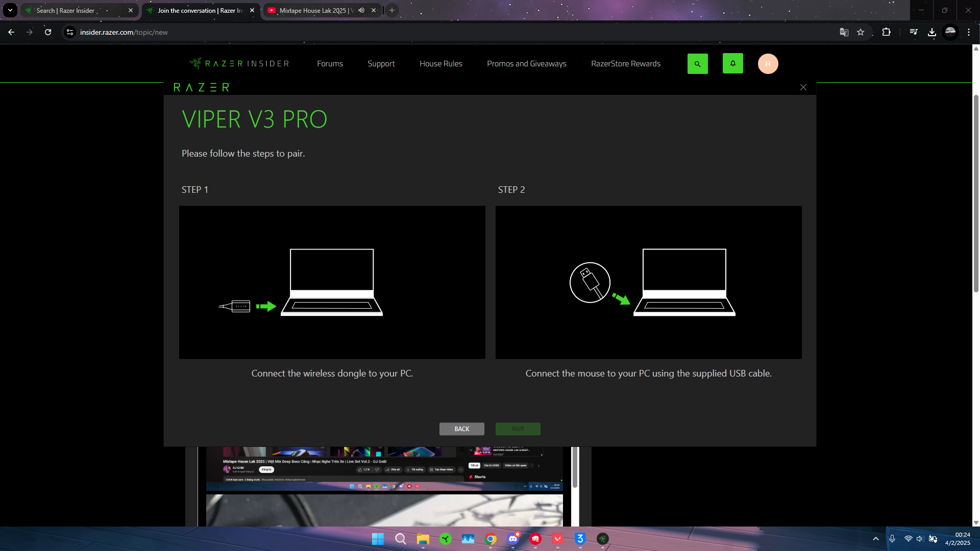Viewport: 980px width, 551px height.
Task: Open the clock and date panel
Action: 958,539
